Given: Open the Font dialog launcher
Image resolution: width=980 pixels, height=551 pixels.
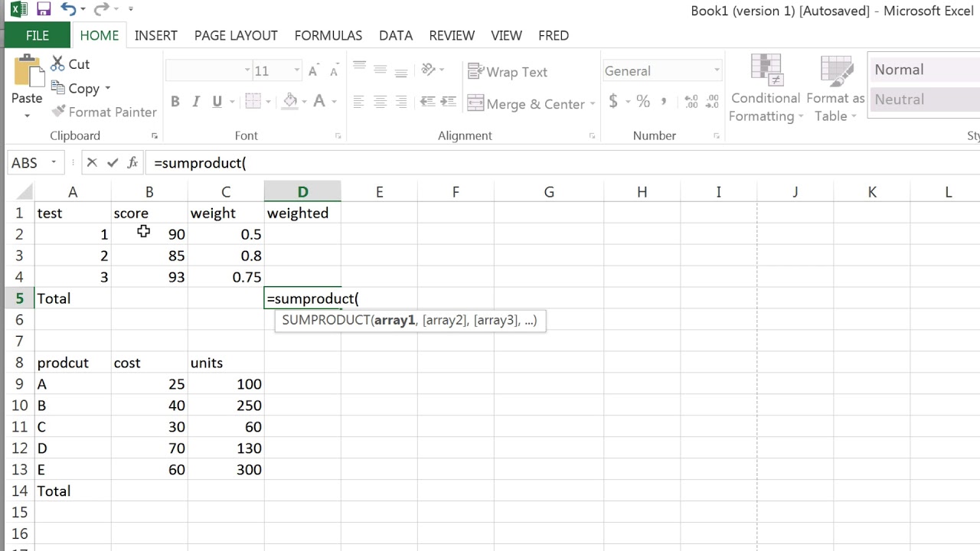Looking at the screenshot, I should point(338,136).
